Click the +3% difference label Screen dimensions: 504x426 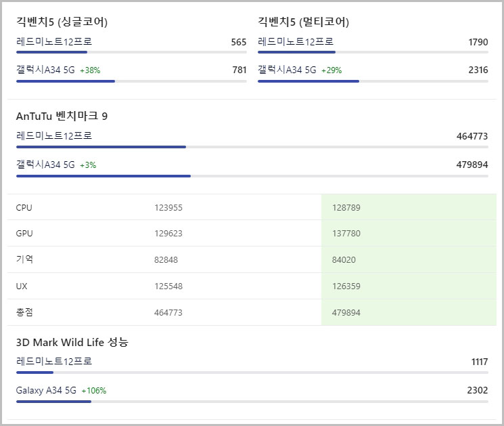[88, 165]
